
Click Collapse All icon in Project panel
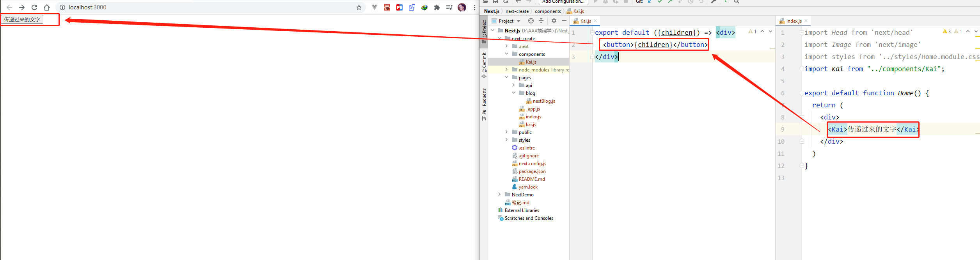click(x=541, y=21)
